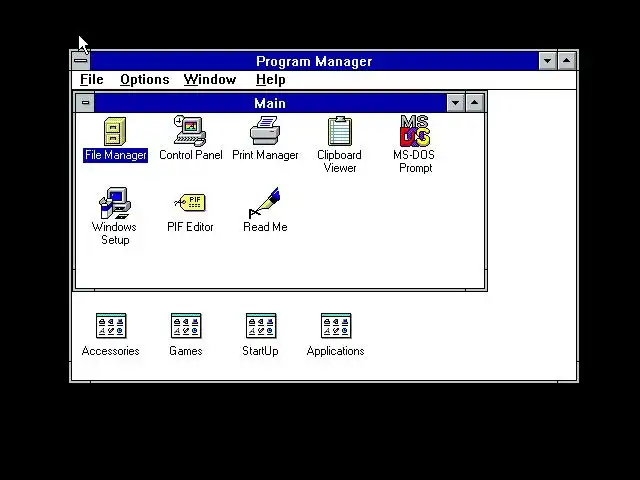This screenshot has width=640, height=480.
Task: Select the Clipboard Viewer icon
Action: (340, 131)
